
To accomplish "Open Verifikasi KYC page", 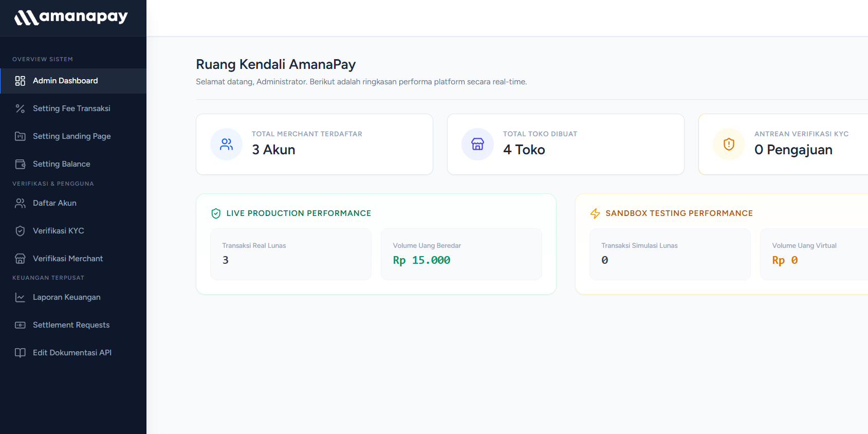I will pyautogui.click(x=73, y=231).
